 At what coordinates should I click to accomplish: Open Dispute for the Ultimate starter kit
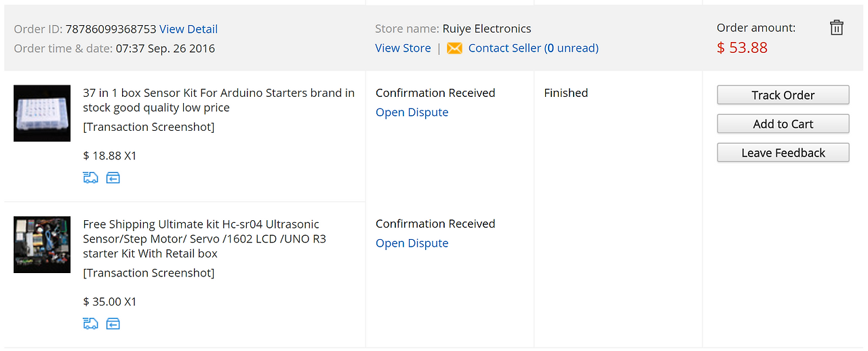coord(412,243)
